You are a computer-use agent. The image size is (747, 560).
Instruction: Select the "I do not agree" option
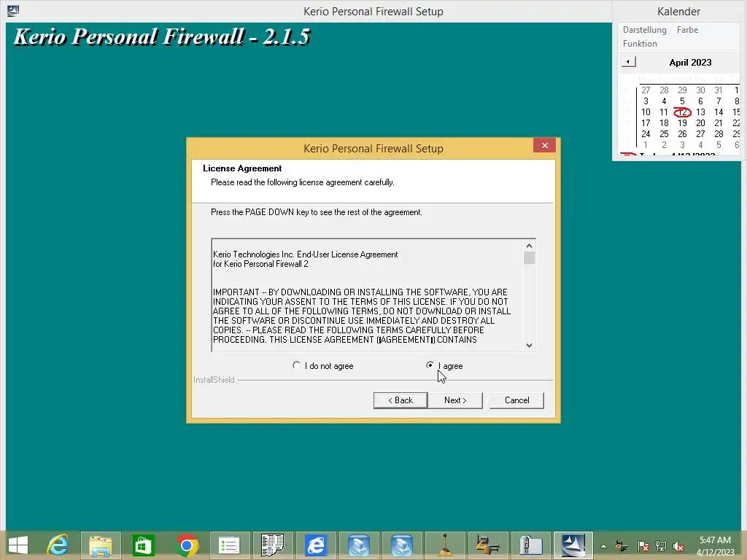(x=296, y=365)
